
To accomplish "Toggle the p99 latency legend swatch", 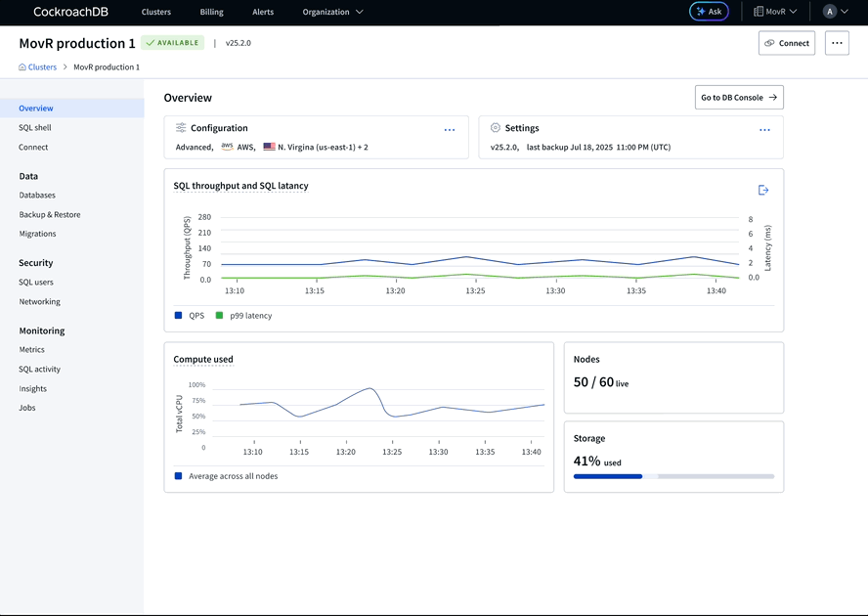I will tap(219, 315).
